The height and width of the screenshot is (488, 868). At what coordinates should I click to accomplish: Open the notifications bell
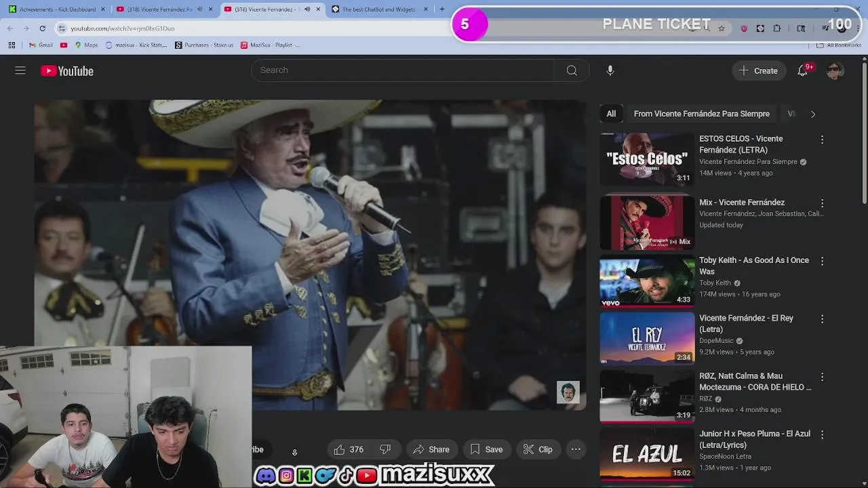click(x=803, y=70)
